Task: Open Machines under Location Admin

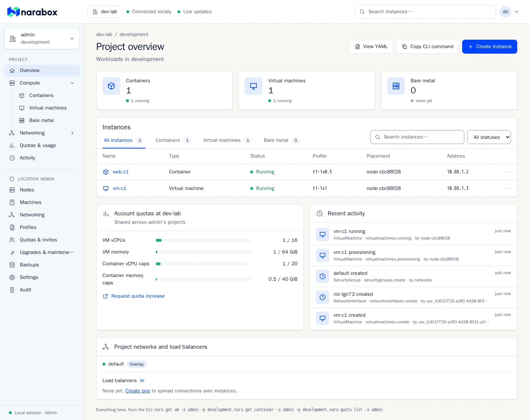Action: [x=42, y=202]
